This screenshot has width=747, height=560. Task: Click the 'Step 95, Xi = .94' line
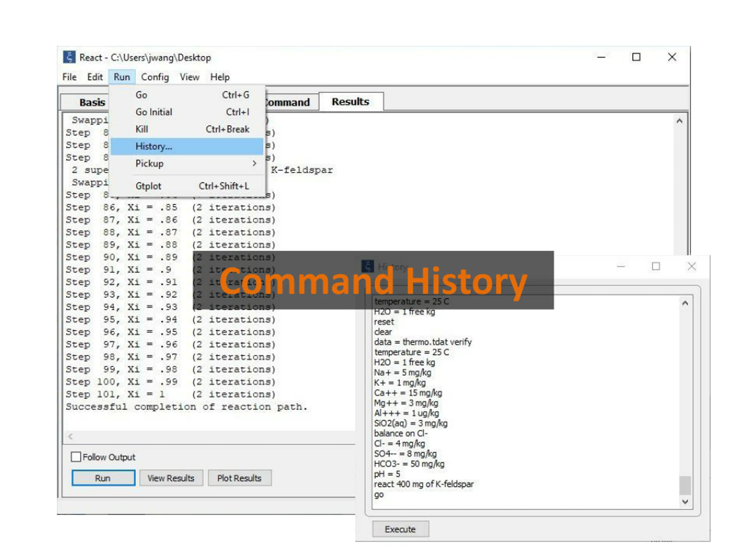pos(171,319)
